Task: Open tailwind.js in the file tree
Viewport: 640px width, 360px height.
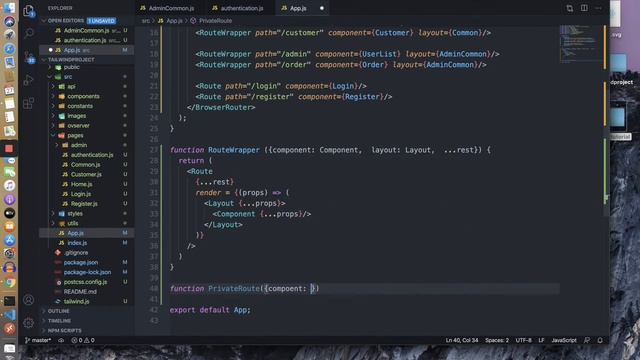Action: tap(76, 301)
